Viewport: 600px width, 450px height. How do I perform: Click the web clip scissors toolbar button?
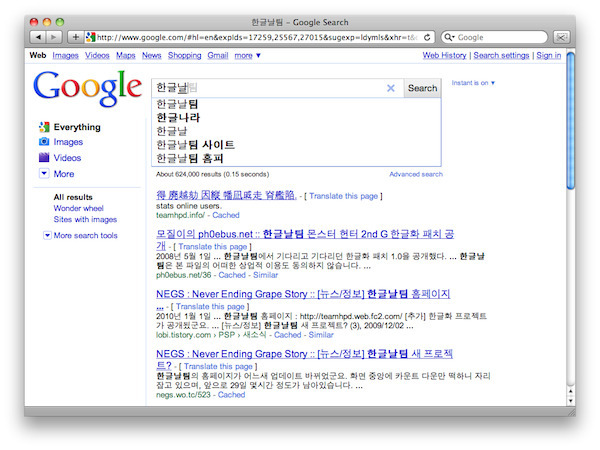(x=561, y=37)
